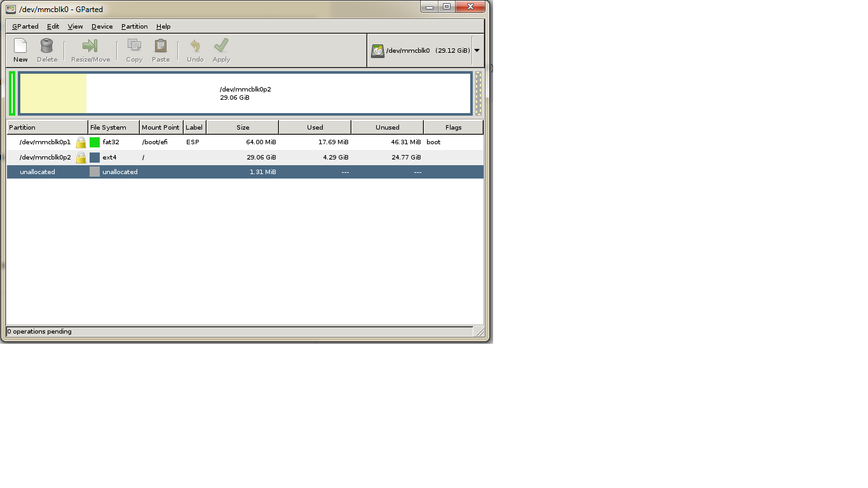Select mmcblk0p2 partition in disk map
Screen dimensions: 868x488
tap(245, 93)
